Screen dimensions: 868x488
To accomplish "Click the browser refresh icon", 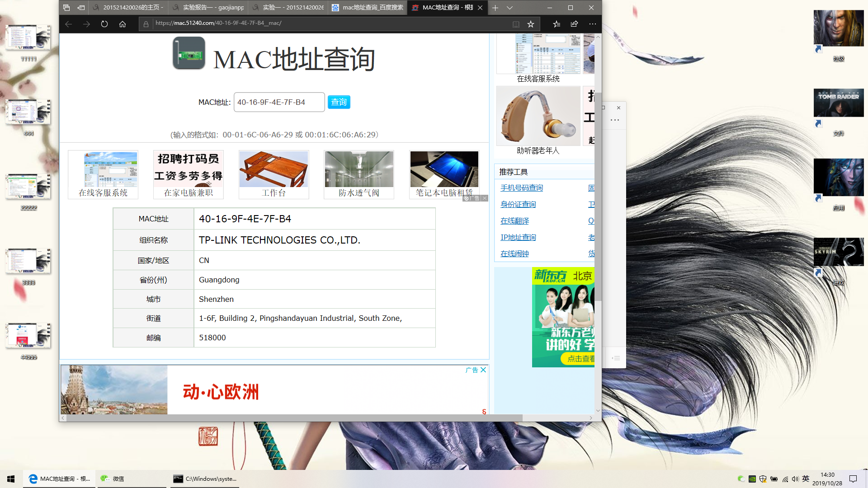I will click(x=104, y=24).
